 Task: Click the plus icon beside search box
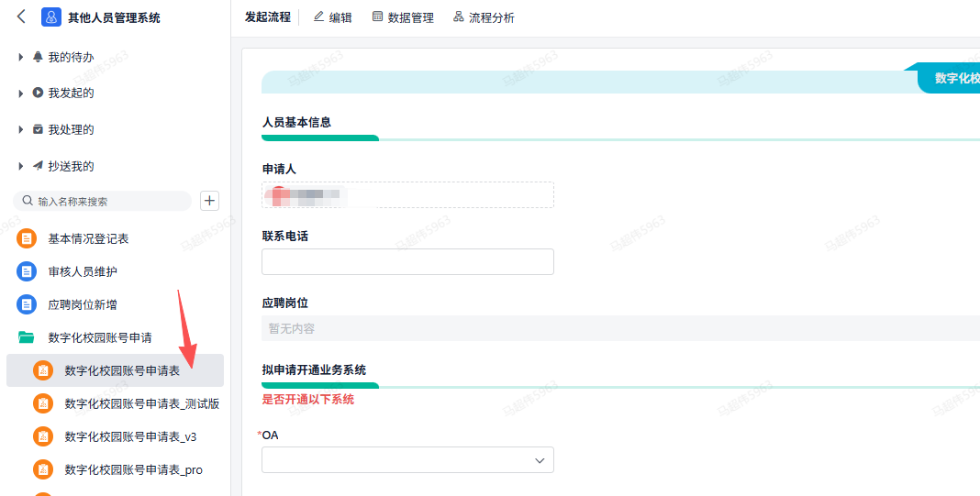(x=209, y=201)
